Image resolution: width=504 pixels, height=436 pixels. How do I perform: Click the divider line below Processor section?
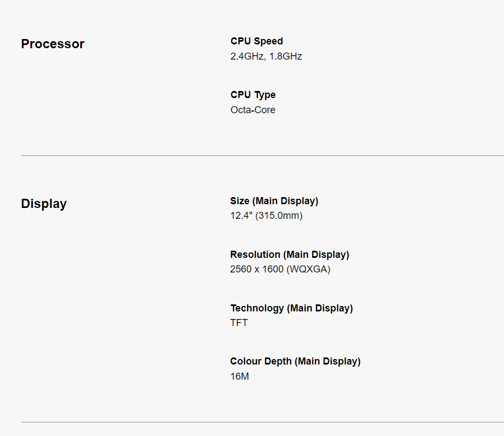[262, 156]
